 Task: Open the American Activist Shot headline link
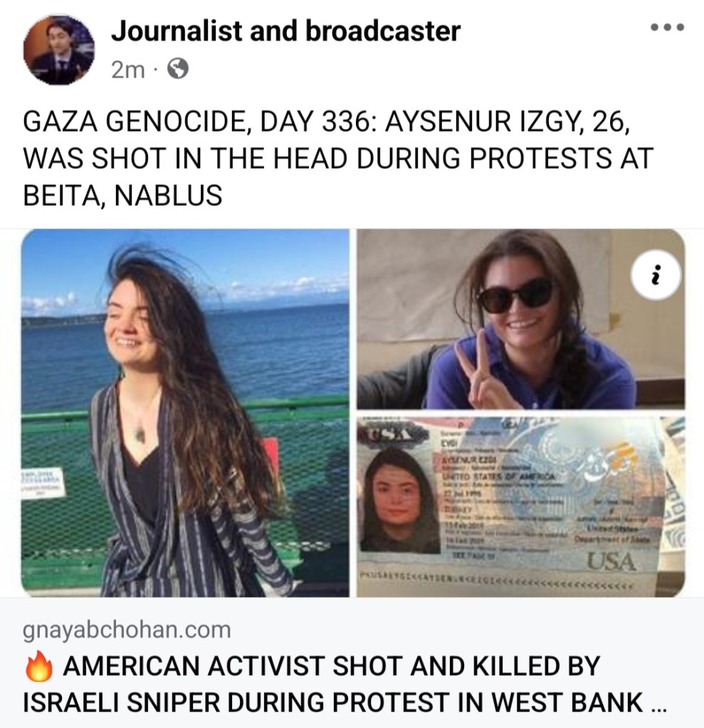[x=344, y=684]
